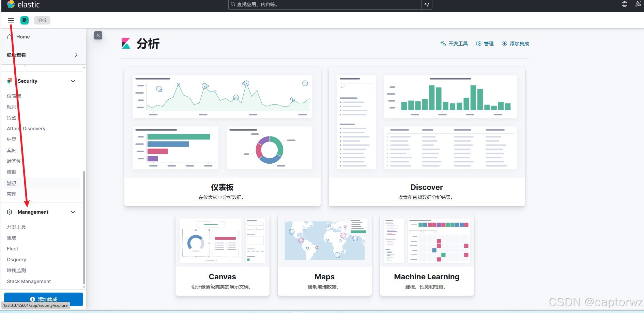The image size is (644, 313).
Task: Focus the 查找应用、内容等 search field
Action: pos(325,4)
